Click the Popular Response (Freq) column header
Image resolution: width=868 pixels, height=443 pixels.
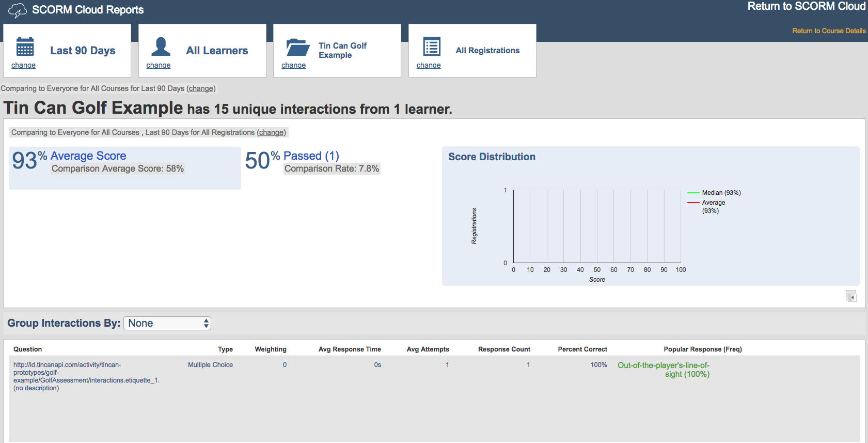pos(703,349)
